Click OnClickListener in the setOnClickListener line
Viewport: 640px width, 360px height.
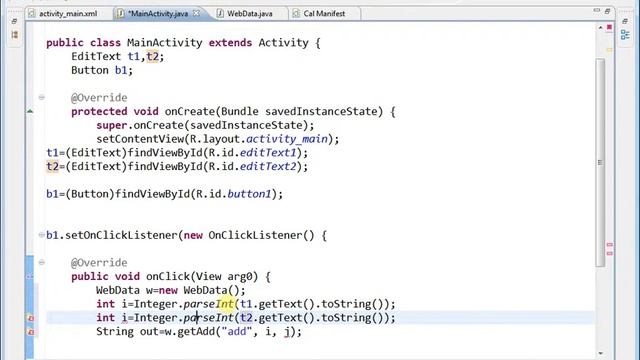255,235
